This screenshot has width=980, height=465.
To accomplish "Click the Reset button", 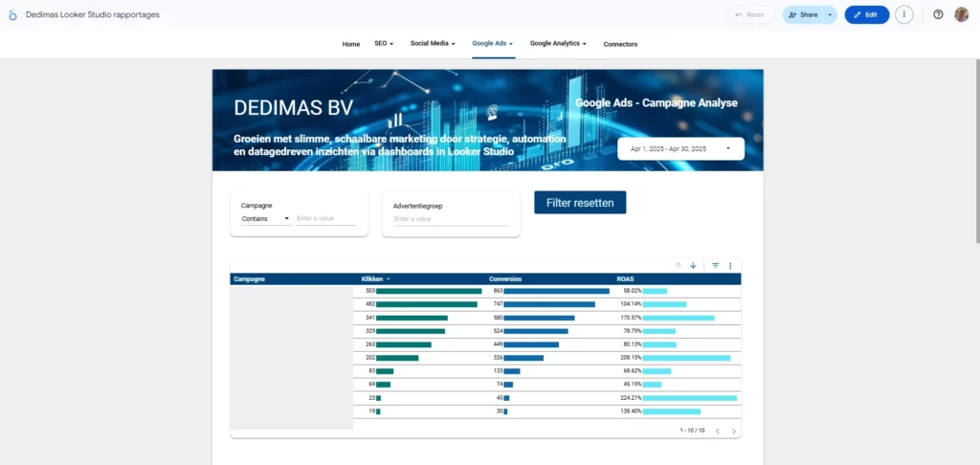I will pyautogui.click(x=750, y=14).
